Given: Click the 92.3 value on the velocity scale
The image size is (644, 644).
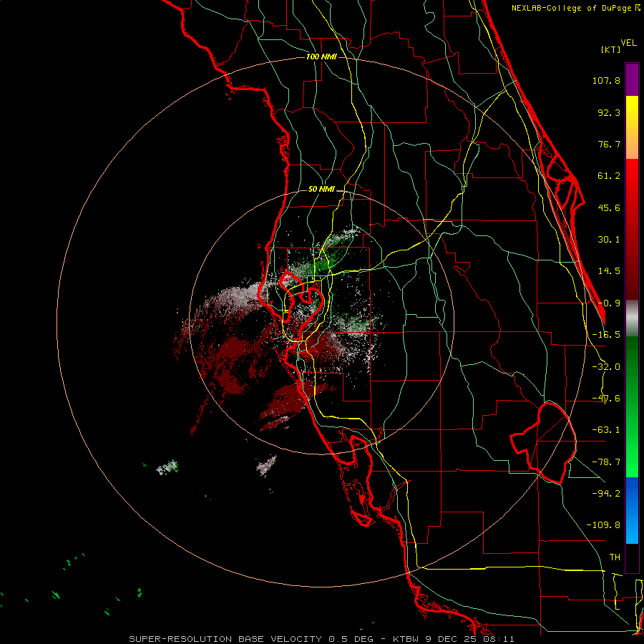Looking at the screenshot, I should click(609, 112).
